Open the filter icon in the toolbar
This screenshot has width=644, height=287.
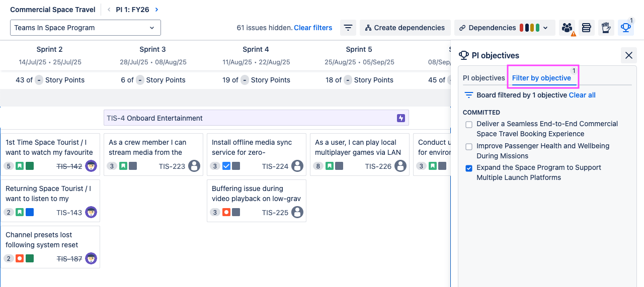point(348,28)
